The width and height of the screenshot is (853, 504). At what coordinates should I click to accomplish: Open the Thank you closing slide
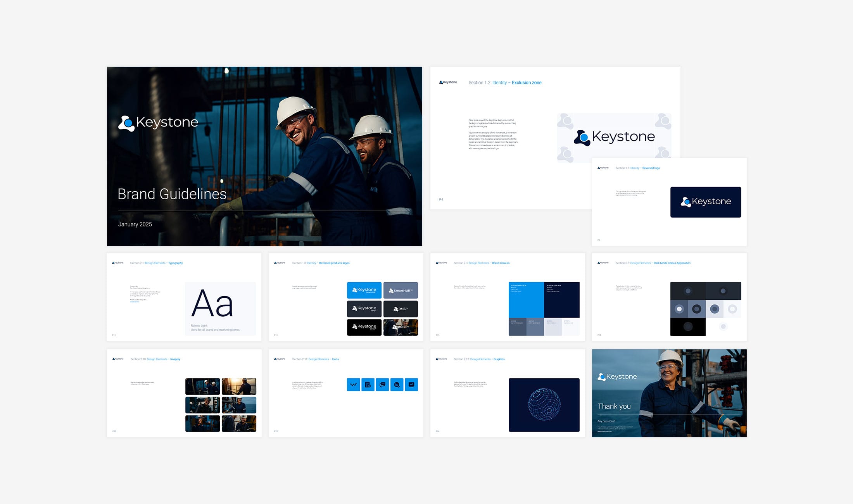click(x=669, y=393)
